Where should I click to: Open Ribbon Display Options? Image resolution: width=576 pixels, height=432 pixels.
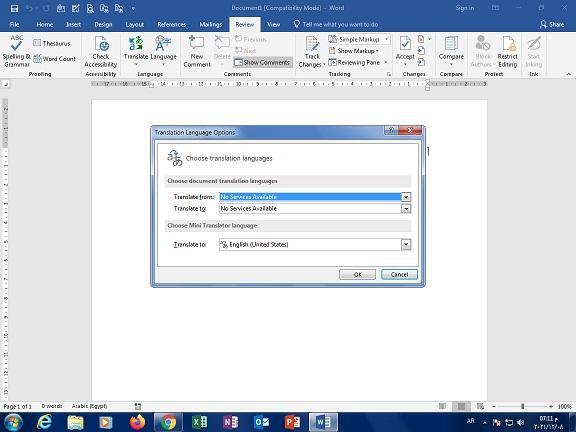495,8
